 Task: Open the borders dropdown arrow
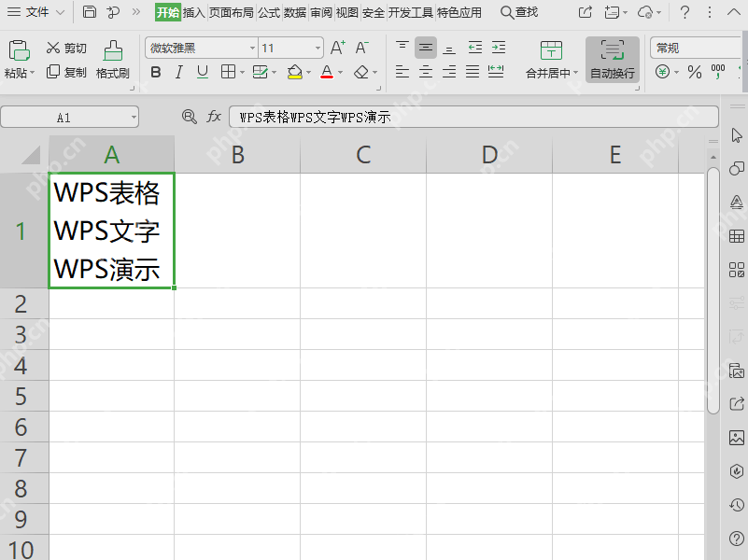[242, 73]
